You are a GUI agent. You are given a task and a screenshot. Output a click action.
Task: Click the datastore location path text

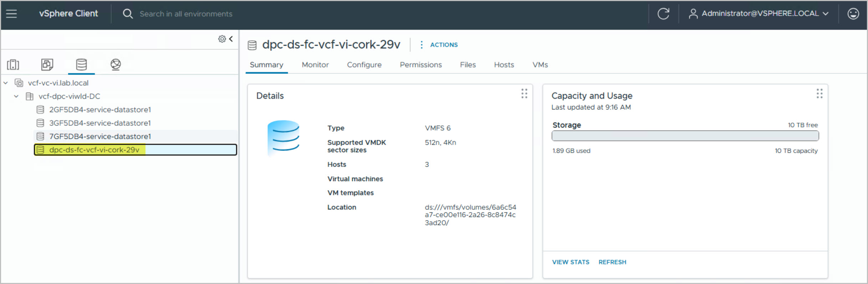pos(470,215)
